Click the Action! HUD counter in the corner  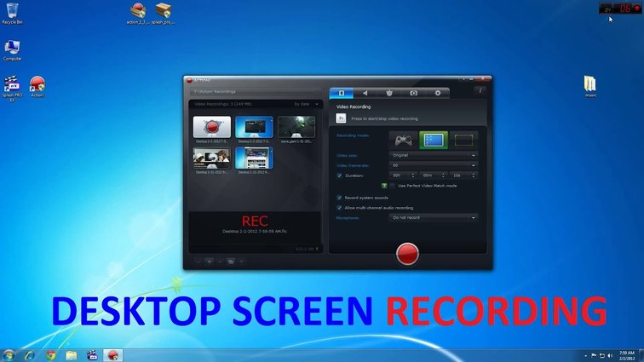tap(620, 9)
